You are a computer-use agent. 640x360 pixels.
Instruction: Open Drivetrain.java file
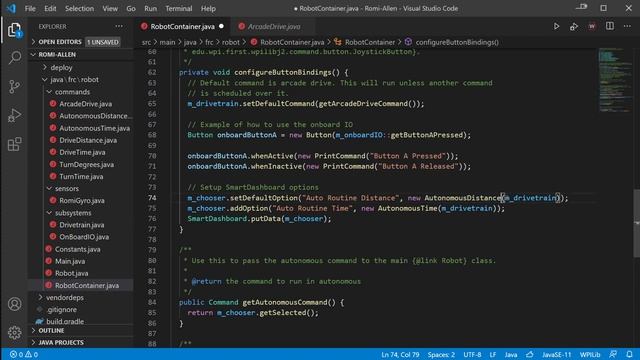click(x=81, y=225)
